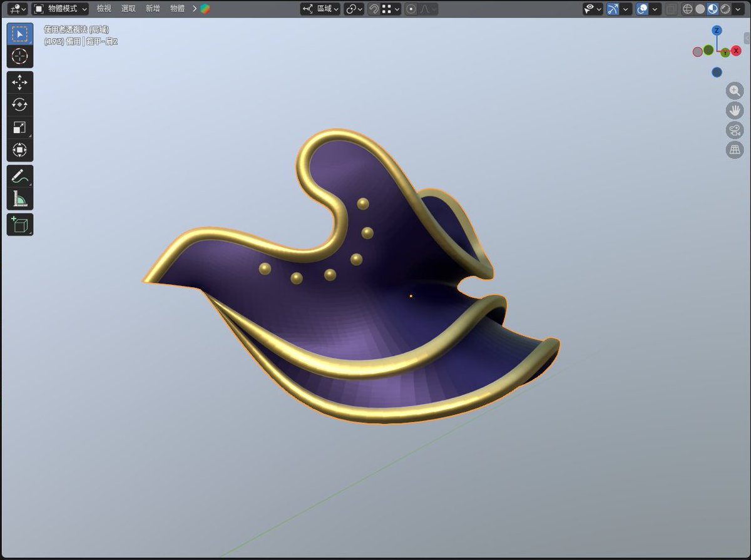
Task: Open overlays options dropdown arrow
Action: point(655,9)
